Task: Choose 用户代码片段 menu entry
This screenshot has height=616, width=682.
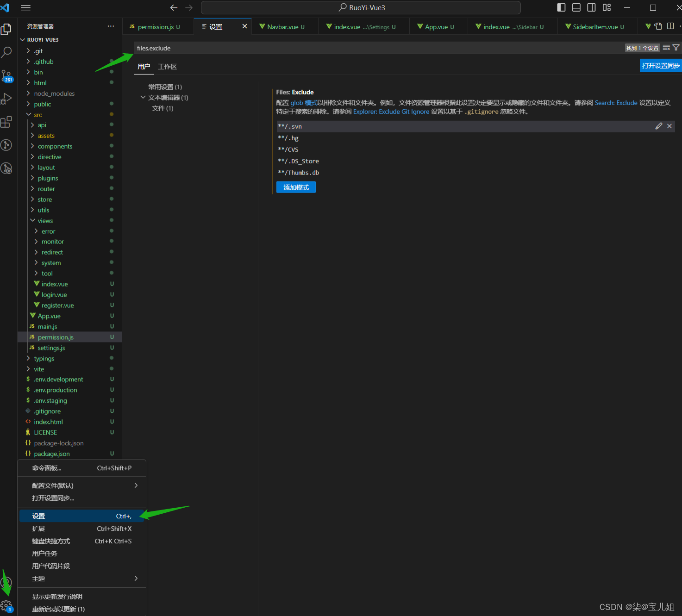Action: [82, 566]
